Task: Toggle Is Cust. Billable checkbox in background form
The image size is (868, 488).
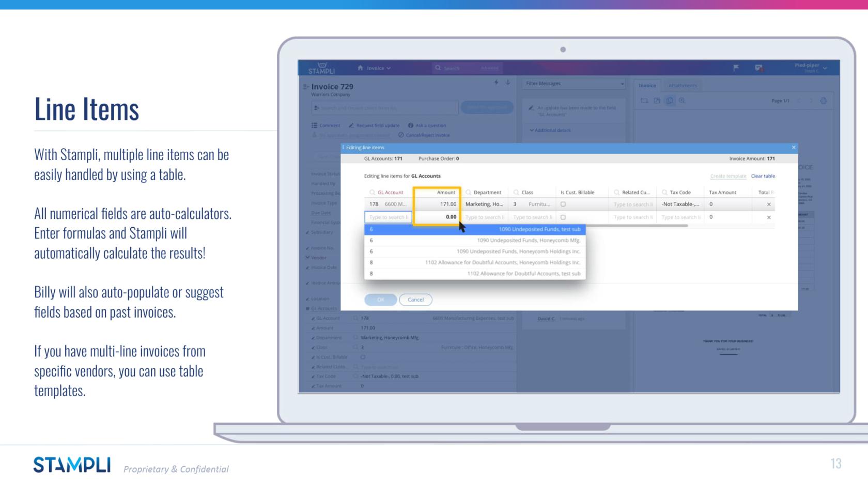Action: click(363, 357)
